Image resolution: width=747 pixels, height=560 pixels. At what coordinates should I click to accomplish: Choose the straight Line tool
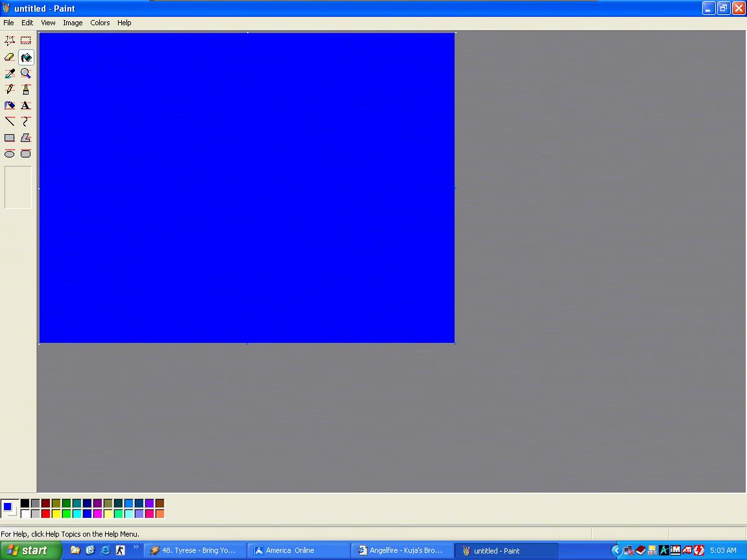(x=10, y=121)
